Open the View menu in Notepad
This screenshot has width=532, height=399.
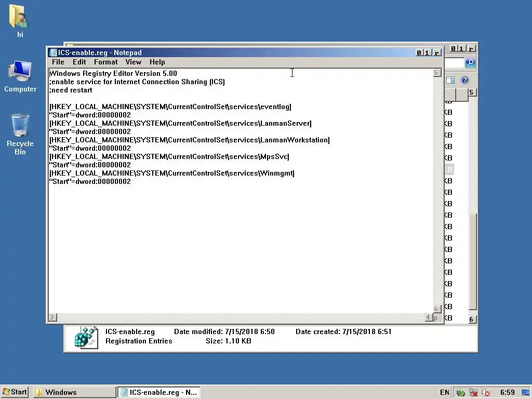134,62
